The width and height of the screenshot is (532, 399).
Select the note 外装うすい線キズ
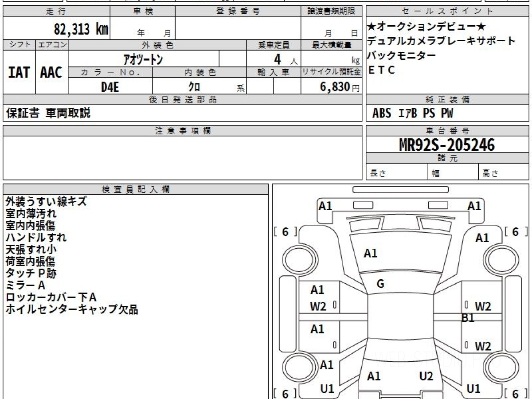[46, 201]
